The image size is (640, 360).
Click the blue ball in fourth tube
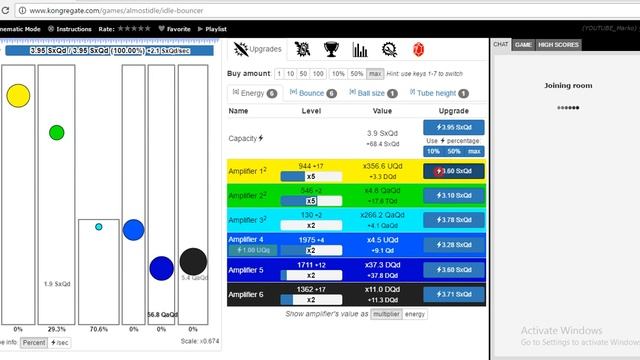[133, 230]
